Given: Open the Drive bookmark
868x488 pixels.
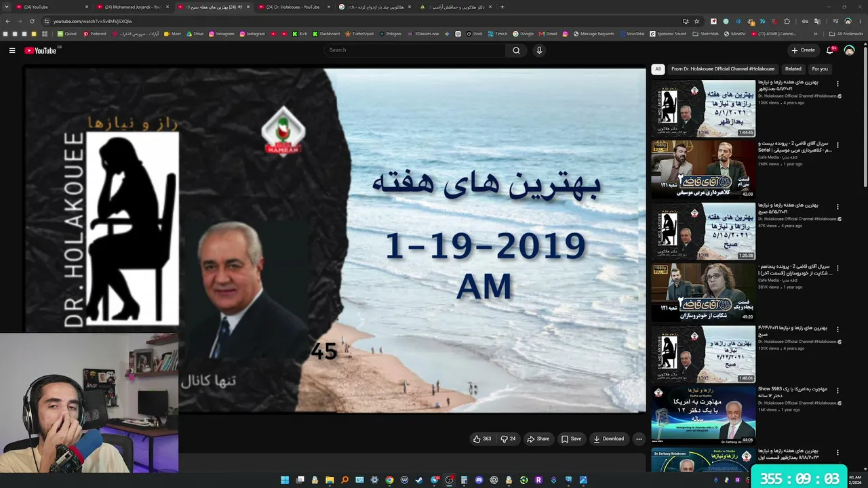Looking at the screenshot, I should click(x=195, y=33).
